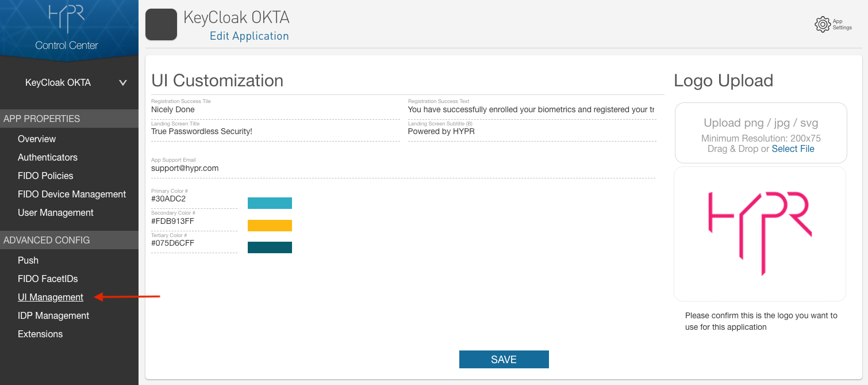The width and height of the screenshot is (868, 385).
Task: Select FIDO Device Management
Action: [x=72, y=194]
